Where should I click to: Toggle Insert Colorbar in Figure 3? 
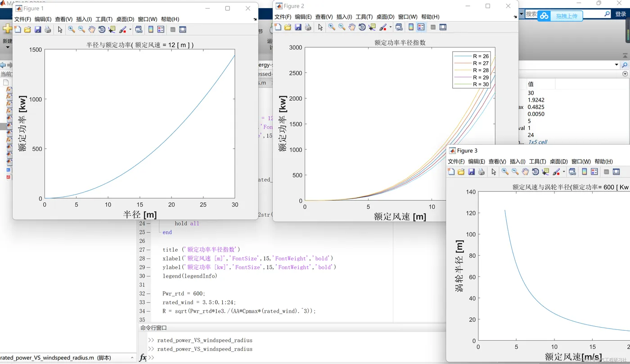(584, 172)
